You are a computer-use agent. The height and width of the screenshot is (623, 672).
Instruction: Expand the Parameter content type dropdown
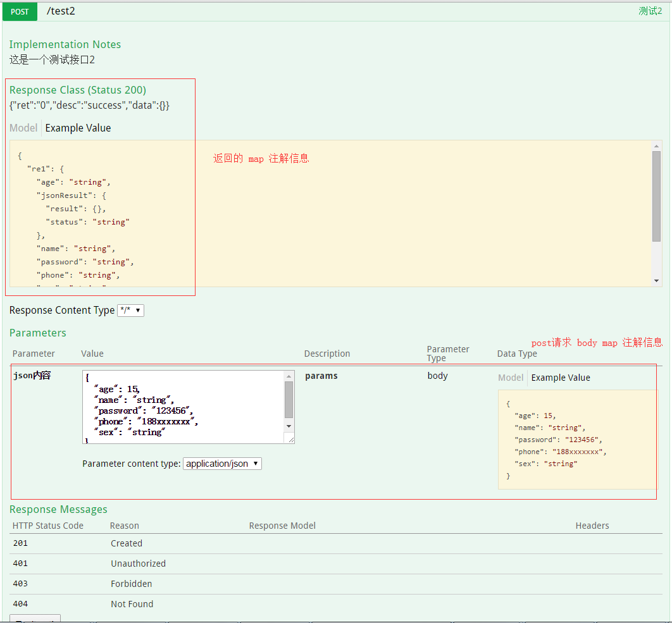pyautogui.click(x=222, y=463)
